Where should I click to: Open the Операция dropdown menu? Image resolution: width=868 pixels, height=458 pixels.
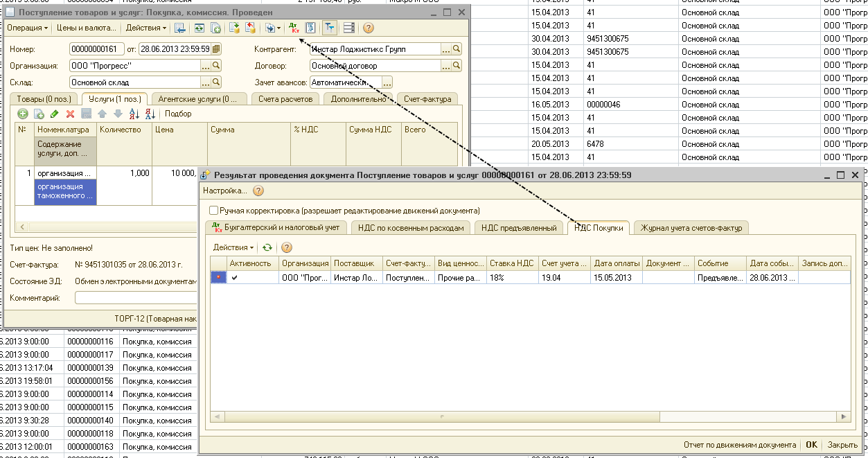[28, 28]
